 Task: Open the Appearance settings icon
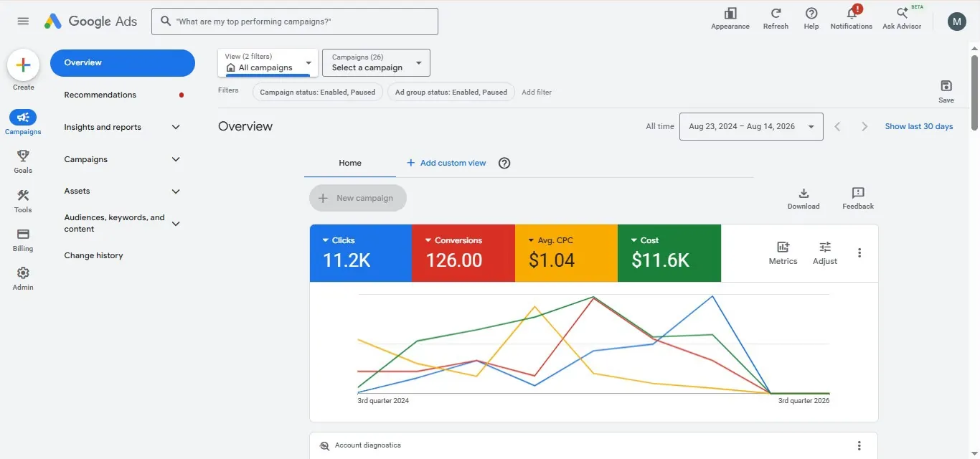[730, 19]
